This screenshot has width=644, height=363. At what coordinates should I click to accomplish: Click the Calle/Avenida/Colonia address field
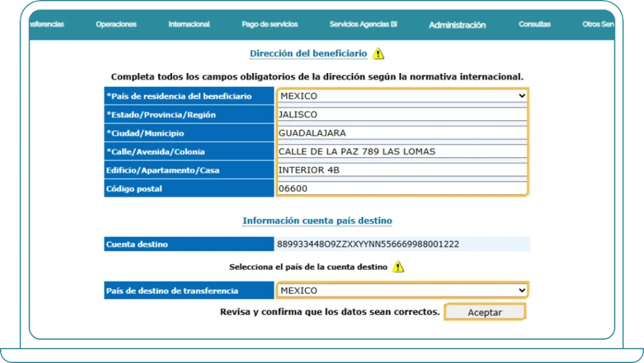click(402, 151)
